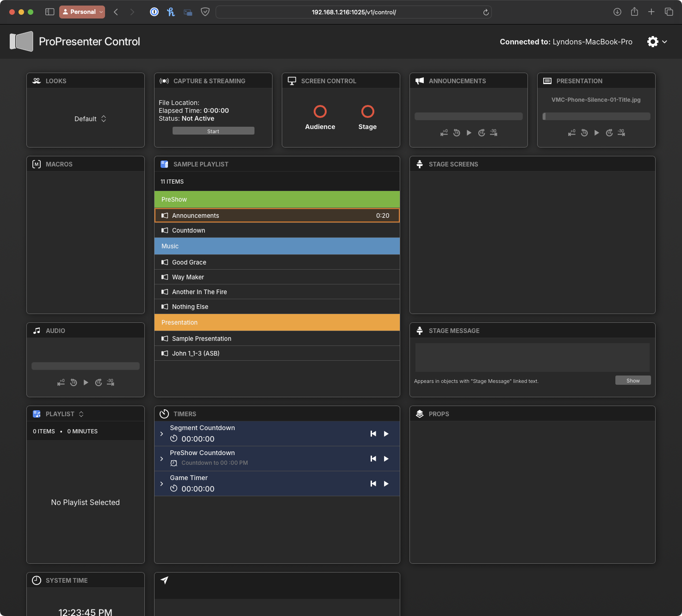
Task: Reset the Game Timer
Action: [373, 484]
